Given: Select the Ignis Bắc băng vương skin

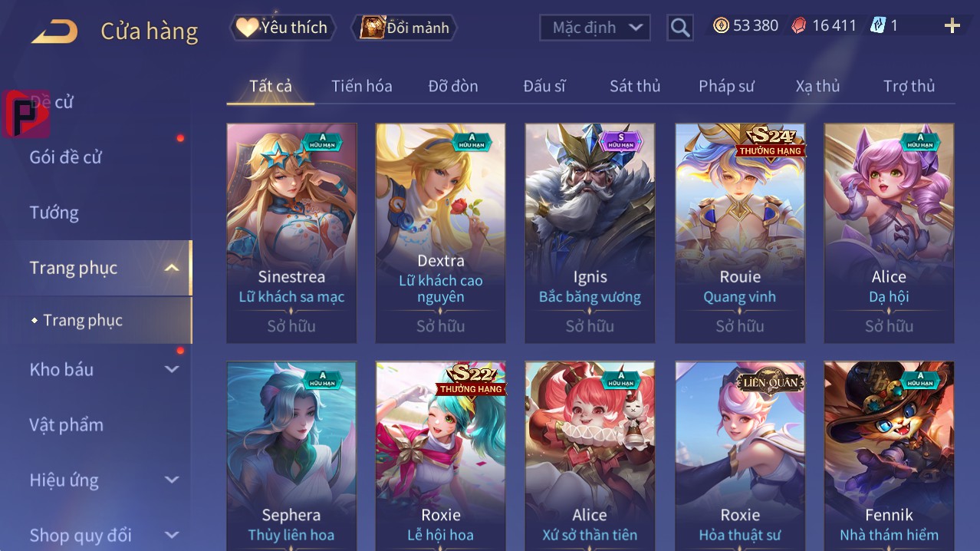Looking at the screenshot, I should tap(590, 233).
